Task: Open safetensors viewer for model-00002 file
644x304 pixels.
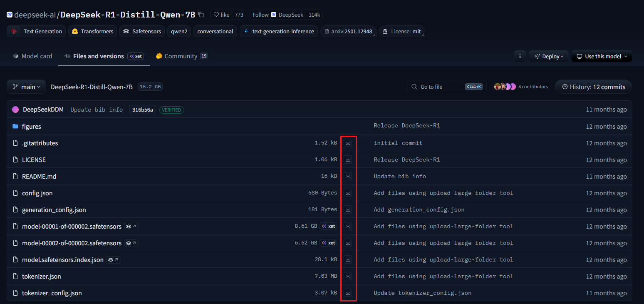Action: pos(131,243)
